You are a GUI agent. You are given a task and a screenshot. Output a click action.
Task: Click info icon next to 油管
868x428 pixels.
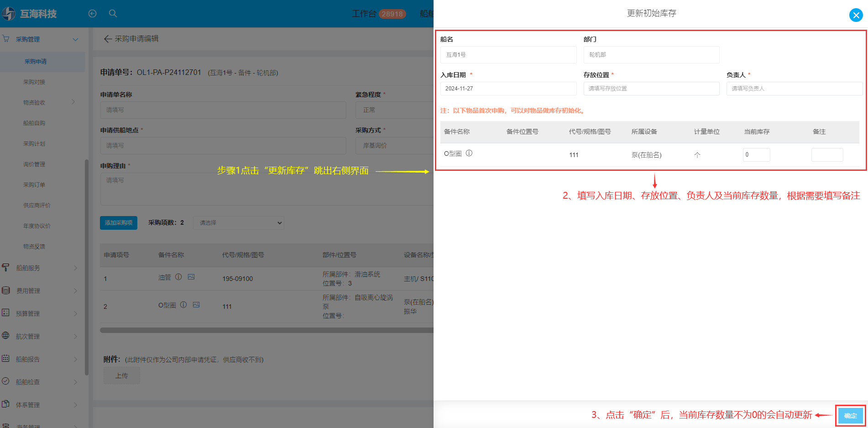[178, 277]
